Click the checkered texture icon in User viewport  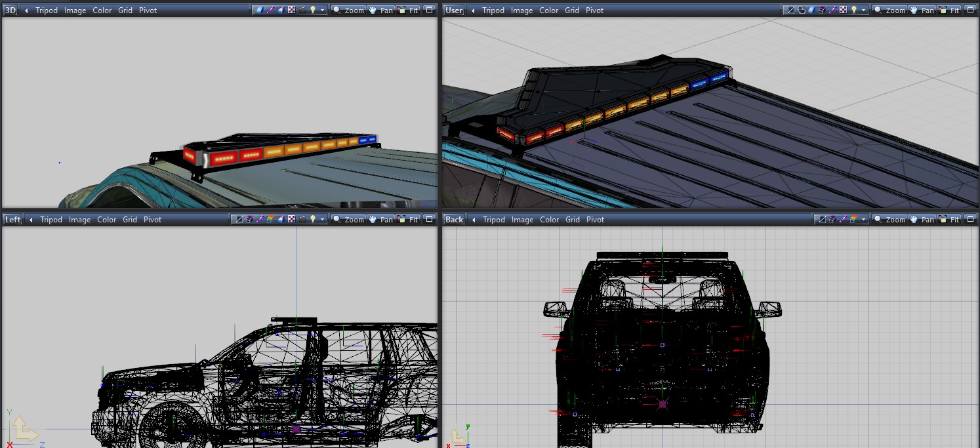[844, 10]
